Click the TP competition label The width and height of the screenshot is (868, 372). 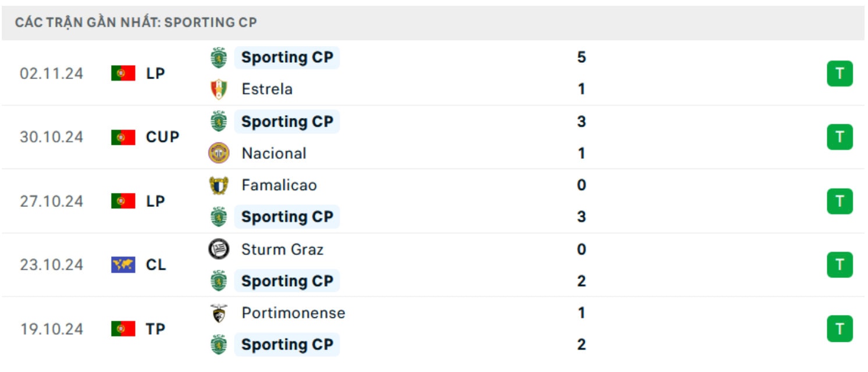(x=155, y=329)
